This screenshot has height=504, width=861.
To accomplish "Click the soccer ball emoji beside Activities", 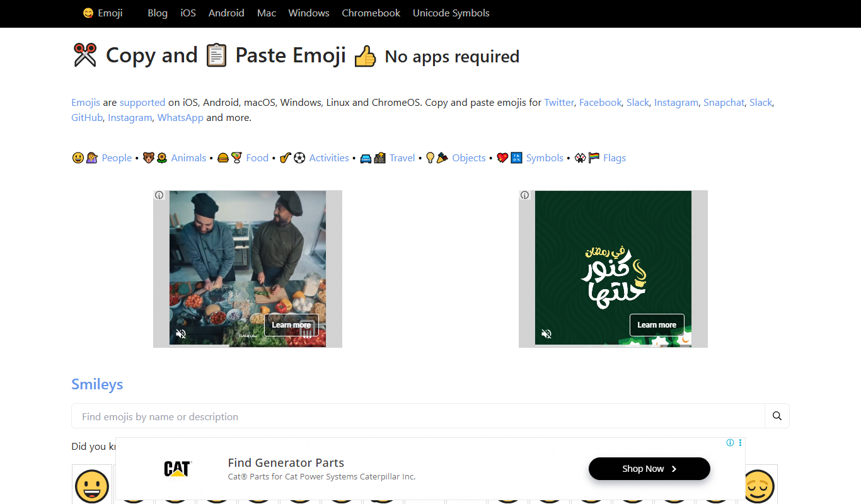I will (299, 158).
